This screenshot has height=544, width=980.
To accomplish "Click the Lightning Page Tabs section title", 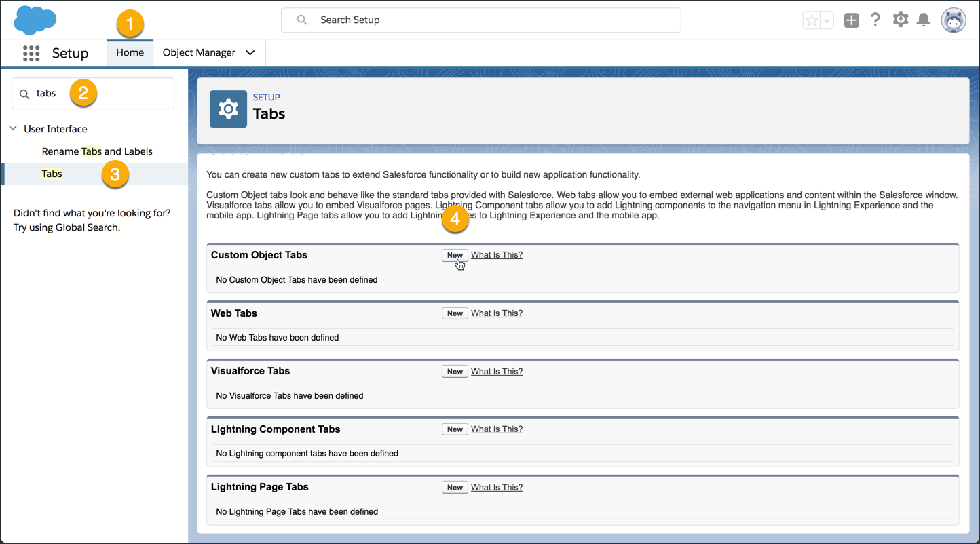I will point(260,487).
